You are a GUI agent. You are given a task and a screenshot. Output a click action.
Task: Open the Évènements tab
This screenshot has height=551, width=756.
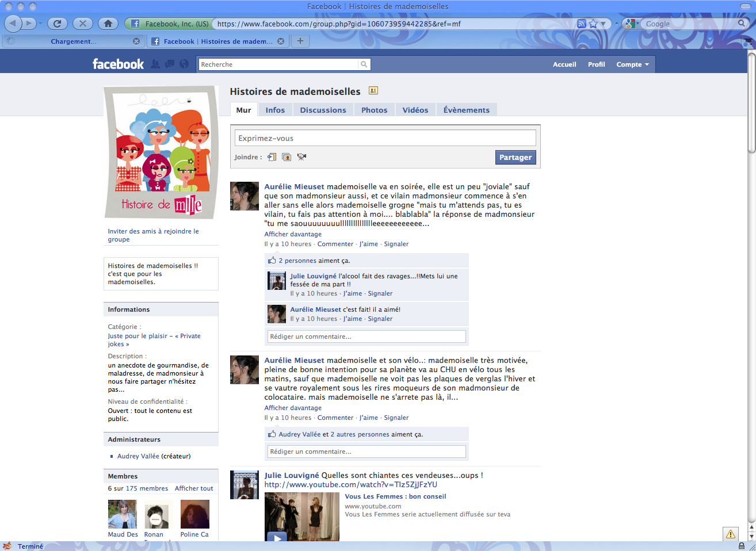pos(467,110)
